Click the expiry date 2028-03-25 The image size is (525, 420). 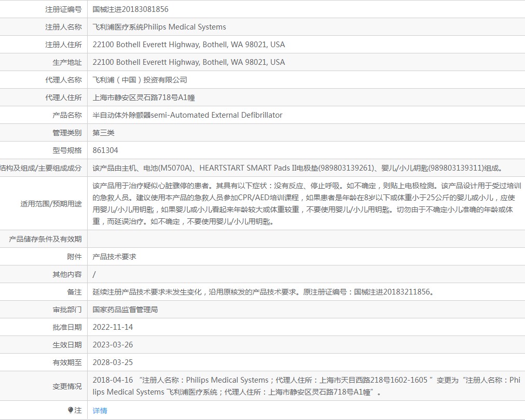pyautogui.click(x=113, y=362)
